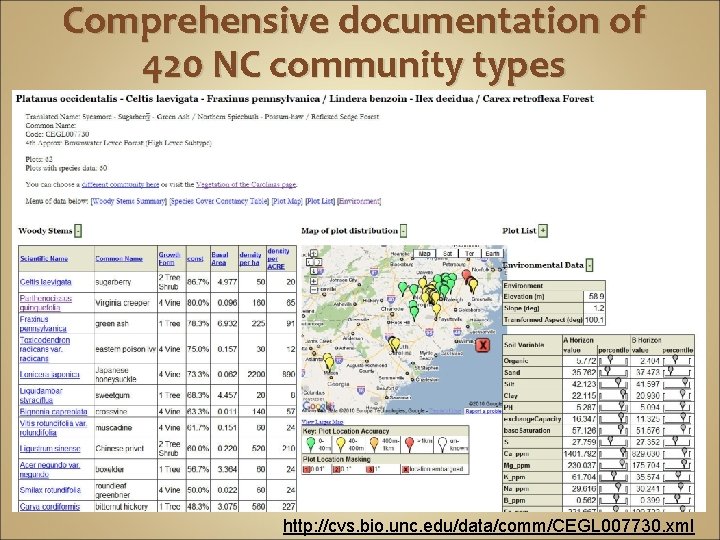
Task: Switch map to Earth view tab
Action: tap(492, 253)
